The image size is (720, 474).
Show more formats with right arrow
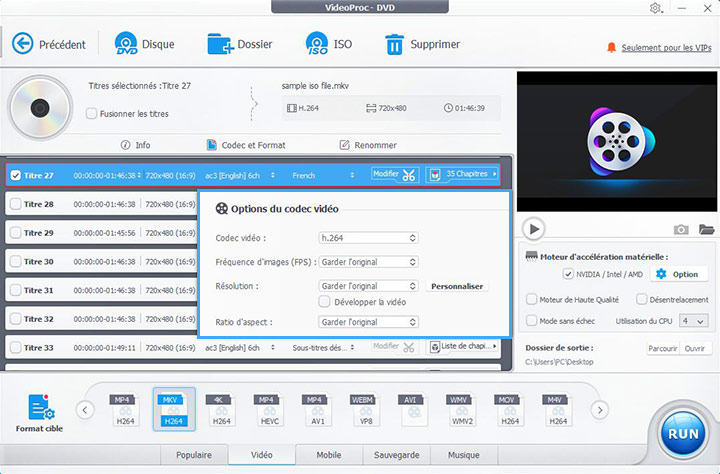click(x=600, y=410)
